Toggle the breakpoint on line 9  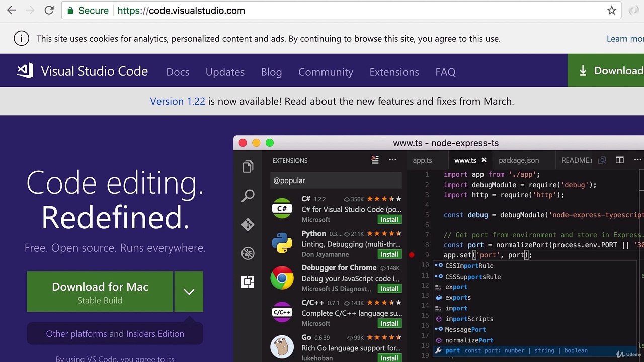tap(412, 255)
